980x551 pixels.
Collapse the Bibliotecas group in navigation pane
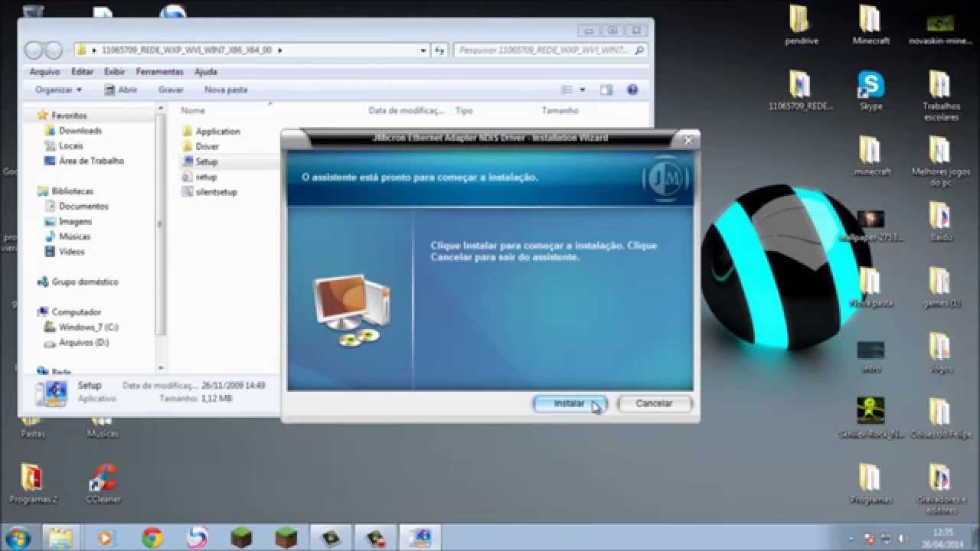[x=30, y=191]
